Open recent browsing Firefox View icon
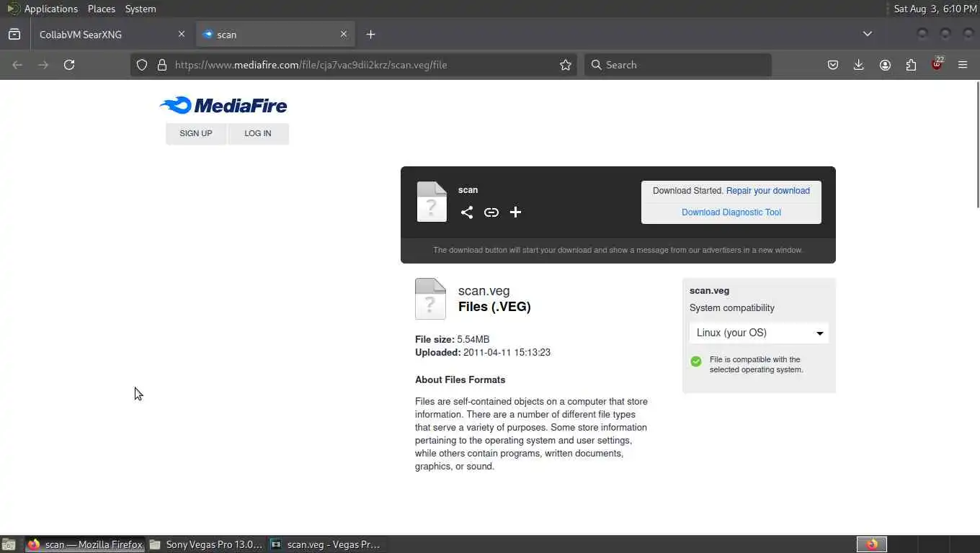Viewport: 980px width, 553px height. (14, 34)
